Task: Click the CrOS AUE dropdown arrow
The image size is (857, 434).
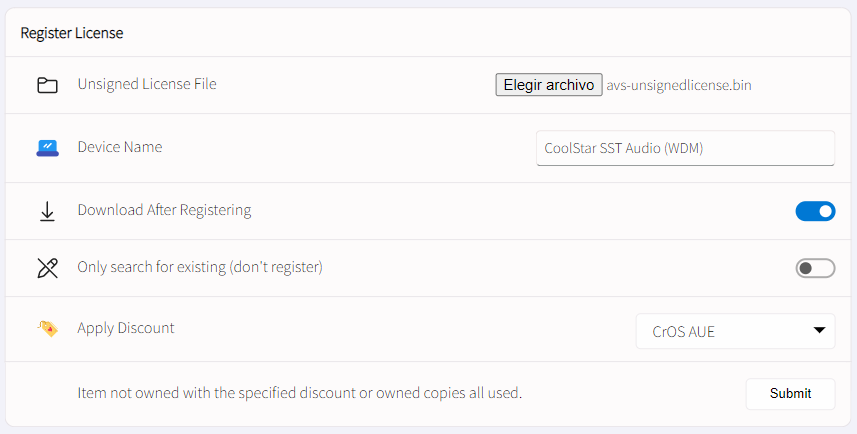Action: [x=819, y=330]
